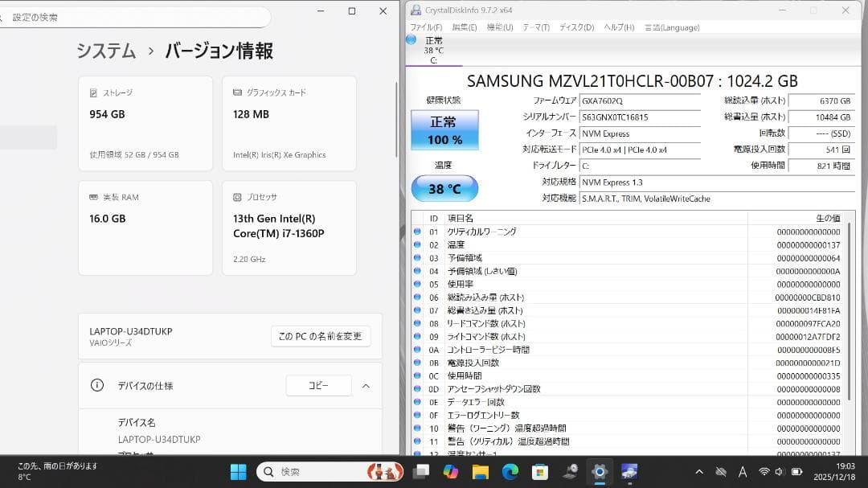Click the このPCの名前を変更 button
This screenshot has height=488, width=868.
pos(321,336)
